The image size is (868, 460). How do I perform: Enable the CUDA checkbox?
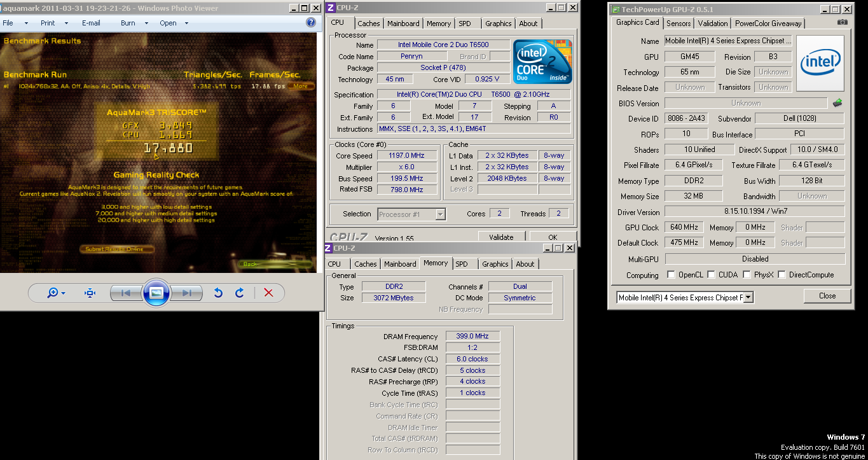tap(710, 275)
